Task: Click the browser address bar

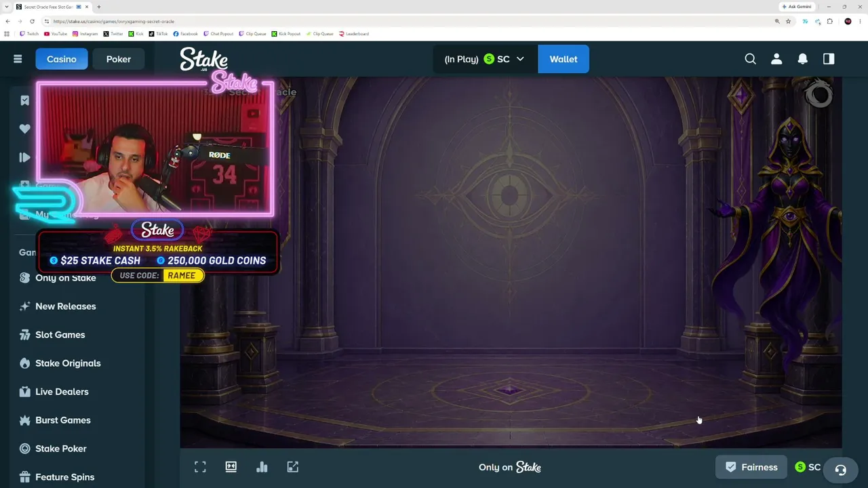Action: click(407, 21)
